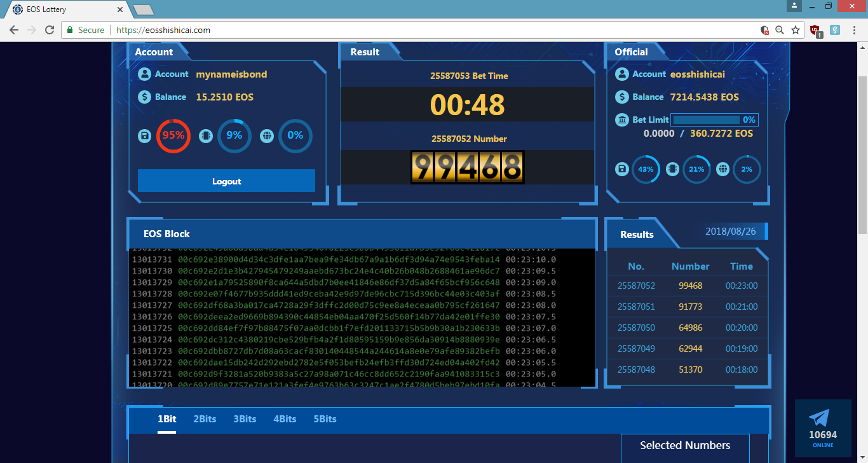Click the Secure padlock icon
This screenshot has height=463, width=868.
pyautogui.click(x=70, y=30)
